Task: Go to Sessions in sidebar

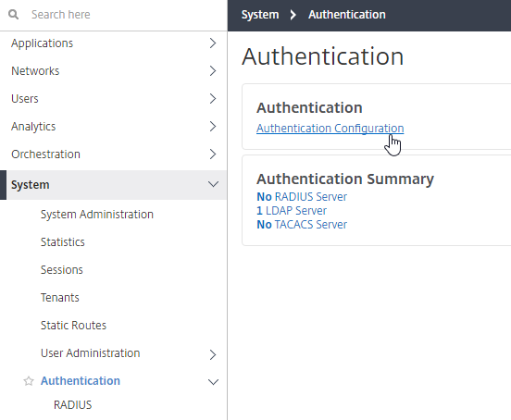Action: click(x=62, y=269)
